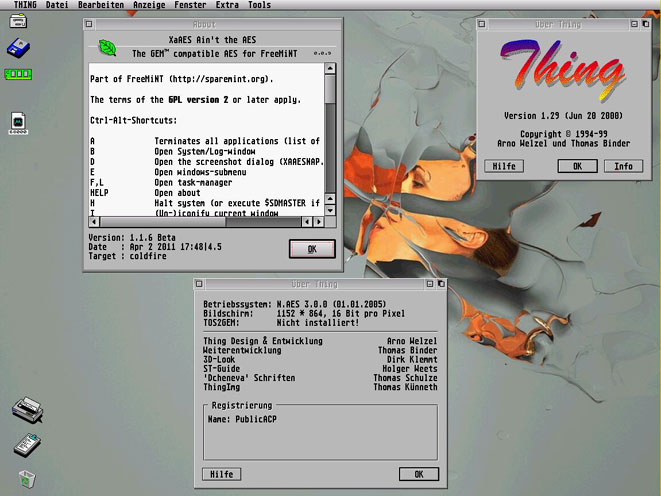Select the green RAM module icon
The image size is (661, 496).
[x=18, y=74]
